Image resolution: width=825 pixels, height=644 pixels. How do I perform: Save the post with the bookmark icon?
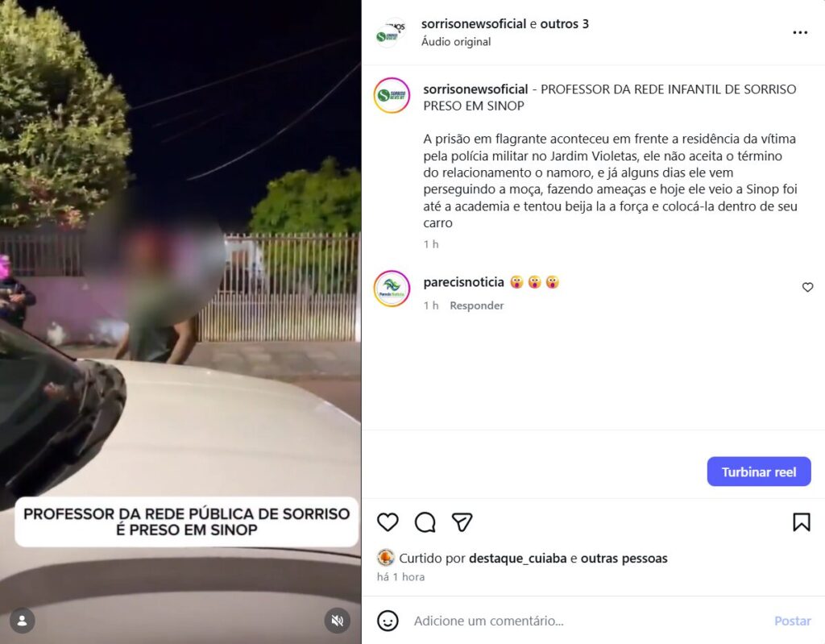(x=802, y=521)
